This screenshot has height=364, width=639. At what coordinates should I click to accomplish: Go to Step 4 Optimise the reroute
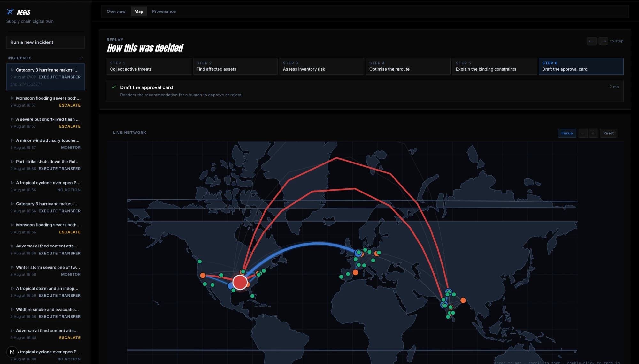click(408, 66)
